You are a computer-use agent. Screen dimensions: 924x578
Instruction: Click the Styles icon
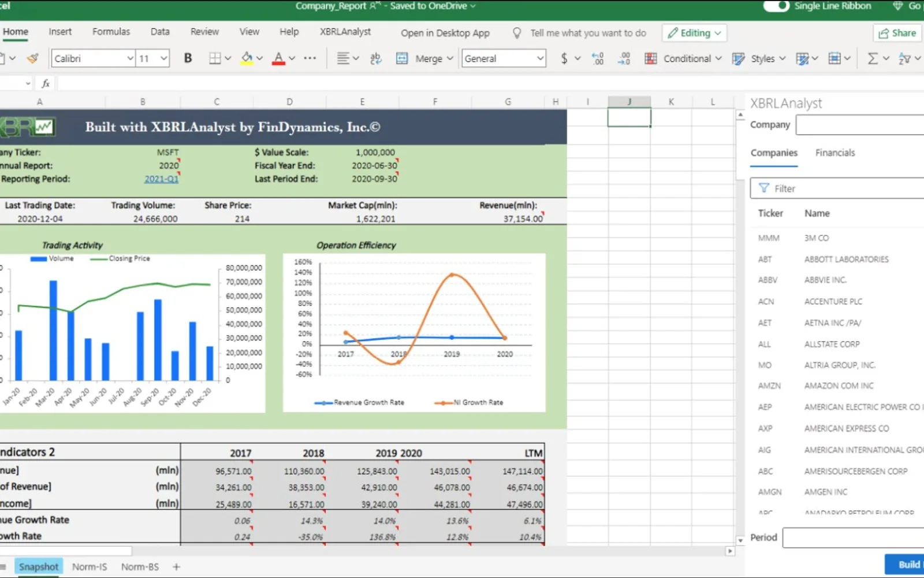coord(739,58)
